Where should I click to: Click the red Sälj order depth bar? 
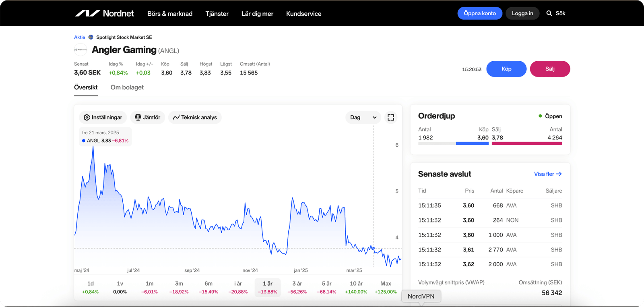(527, 143)
